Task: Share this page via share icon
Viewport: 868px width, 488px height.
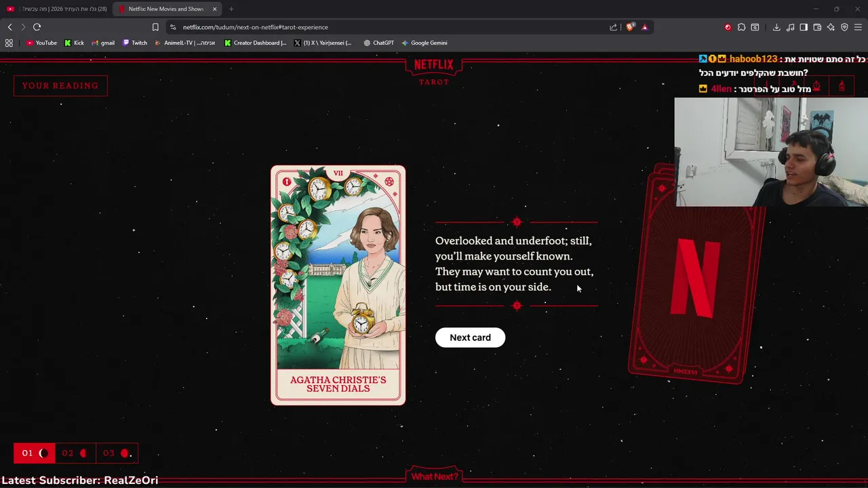Action: tap(614, 27)
